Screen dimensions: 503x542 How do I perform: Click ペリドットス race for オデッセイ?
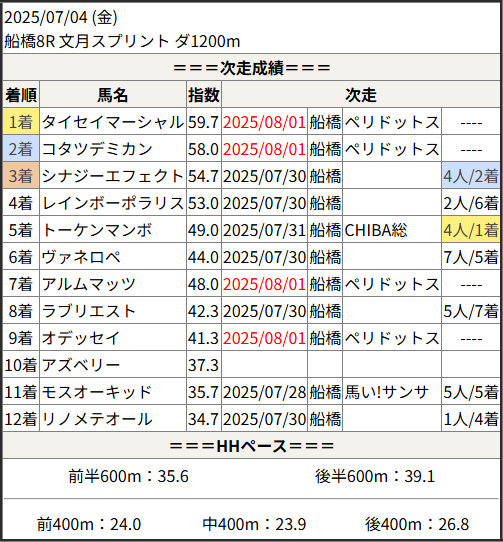click(x=392, y=338)
